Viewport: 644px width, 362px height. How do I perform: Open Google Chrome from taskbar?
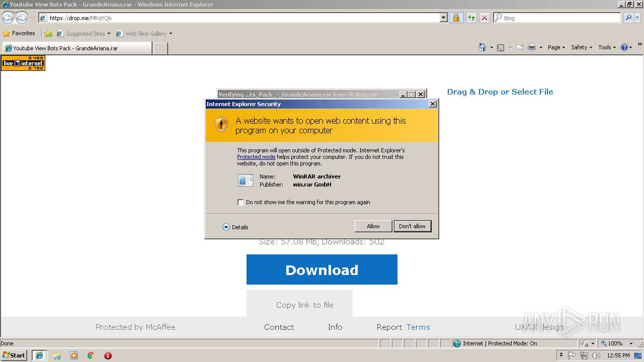[91, 355]
